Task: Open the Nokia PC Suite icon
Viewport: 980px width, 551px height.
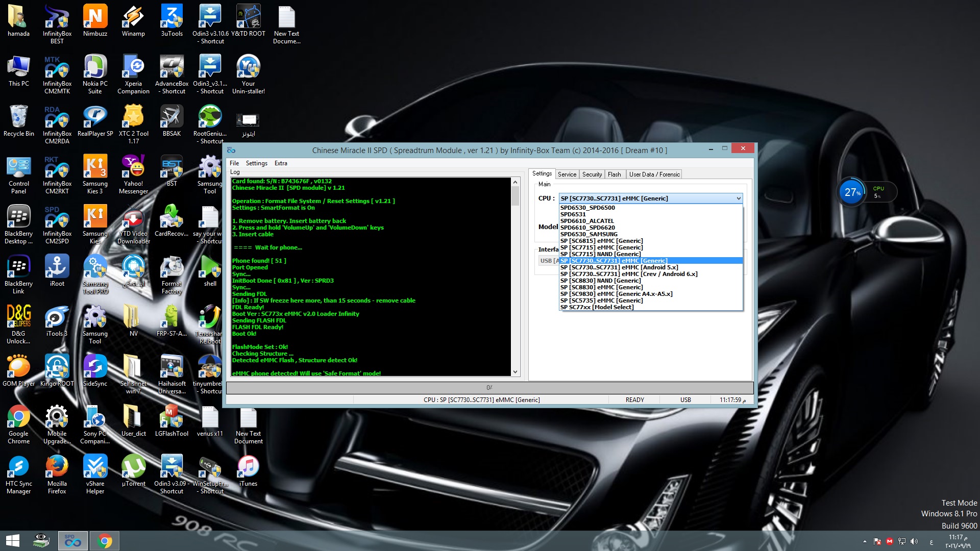Action: [x=95, y=74]
